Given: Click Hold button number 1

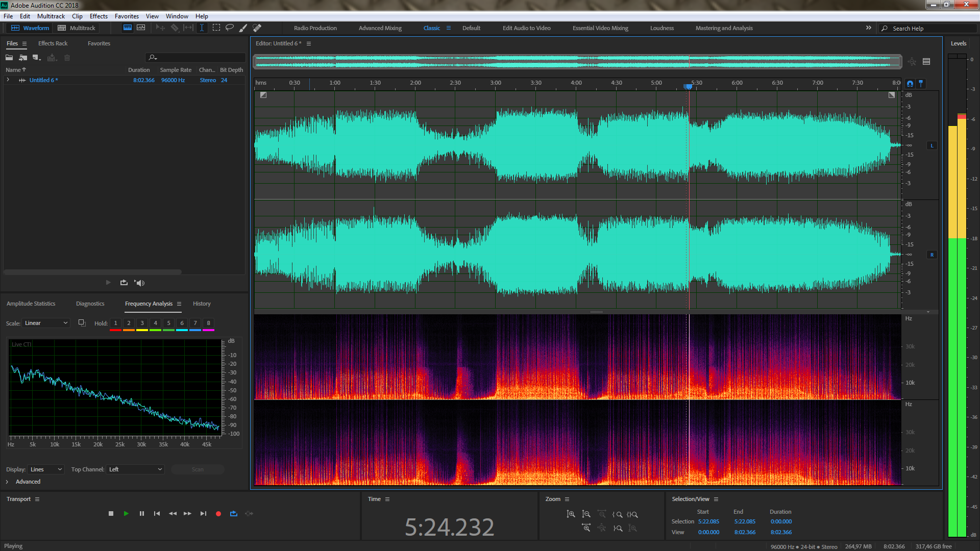Looking at the screenshot, I should pos(115,323).
